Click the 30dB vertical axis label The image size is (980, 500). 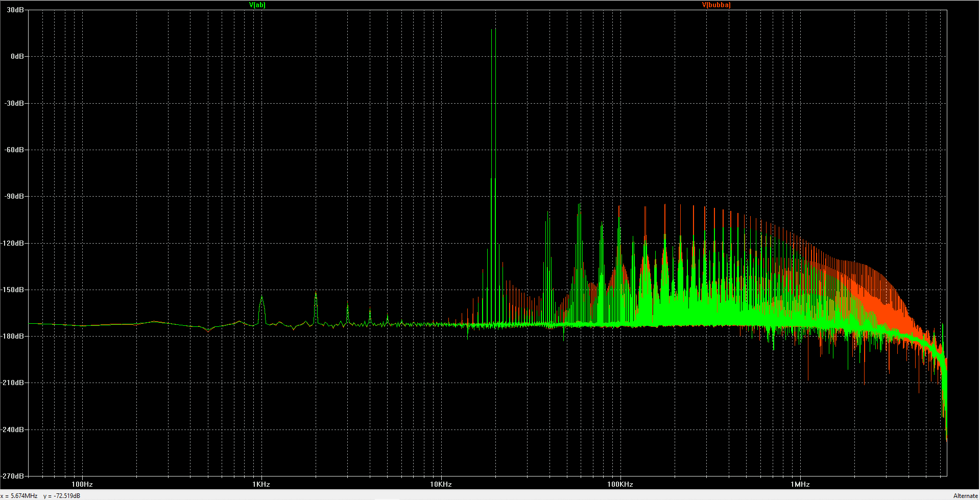click(16, 10)
